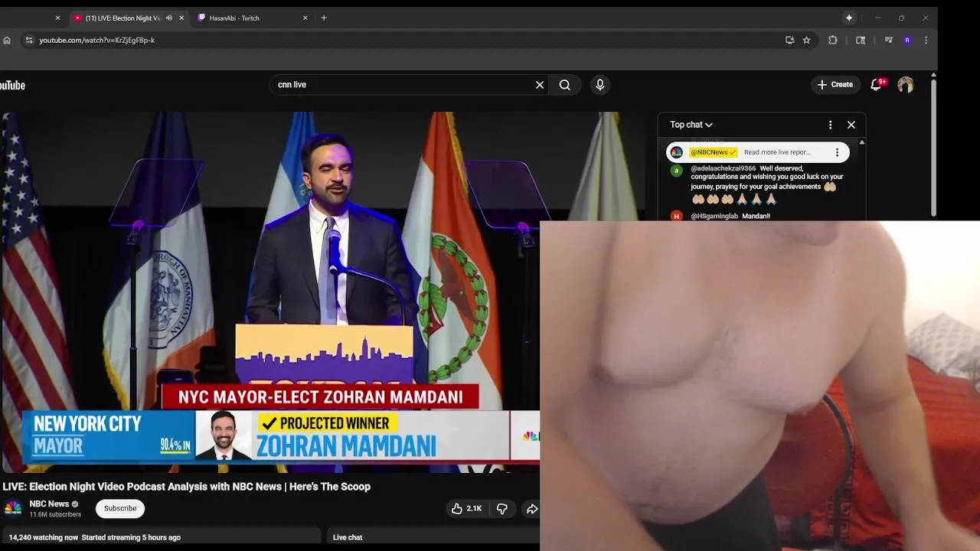The height and width of the screenshot is (551, 980).
Task: Open YouTube notifications bell
Action: click(x=877, y=85)
